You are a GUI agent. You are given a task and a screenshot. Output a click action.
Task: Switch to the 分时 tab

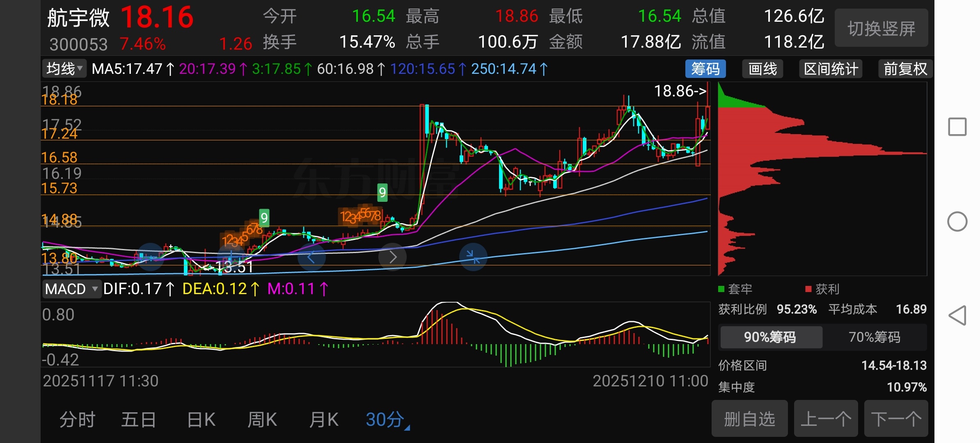click(x=78, y=420)
